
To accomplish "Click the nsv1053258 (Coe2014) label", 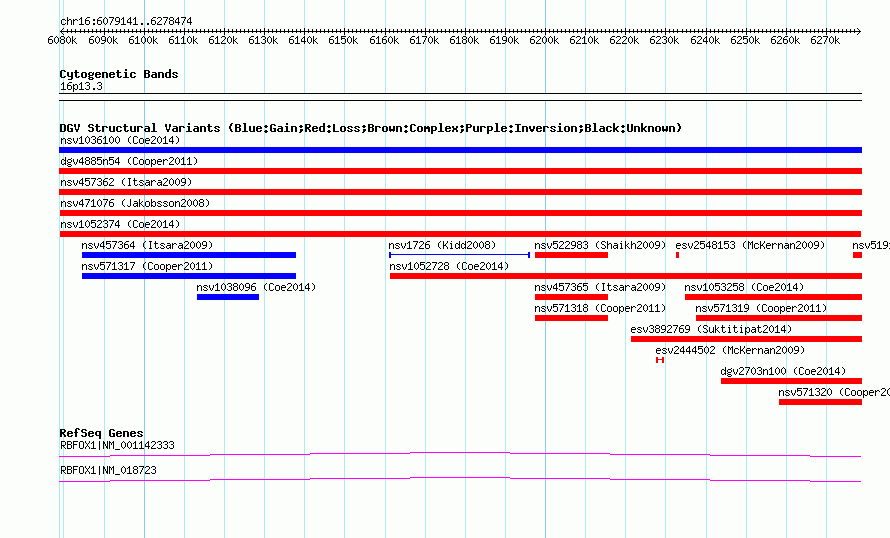I will (x=744, y=287).
